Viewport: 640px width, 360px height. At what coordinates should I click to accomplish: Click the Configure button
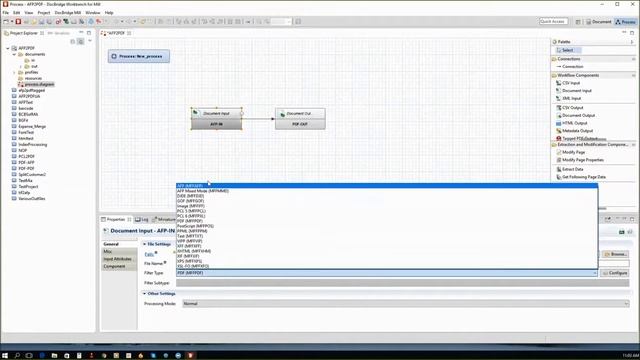coord(616,273)
